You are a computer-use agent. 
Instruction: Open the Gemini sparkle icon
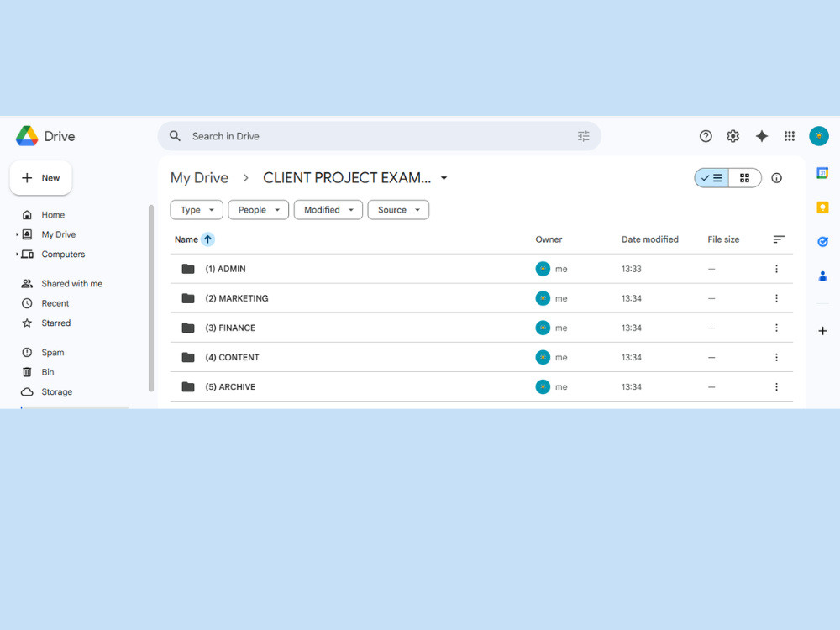click(x=761, y=136)
